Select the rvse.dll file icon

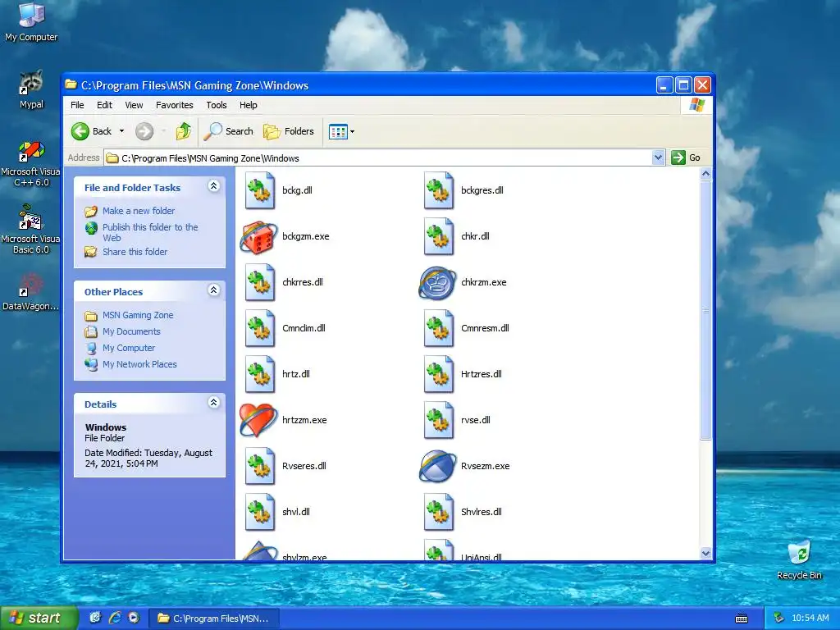439,421
